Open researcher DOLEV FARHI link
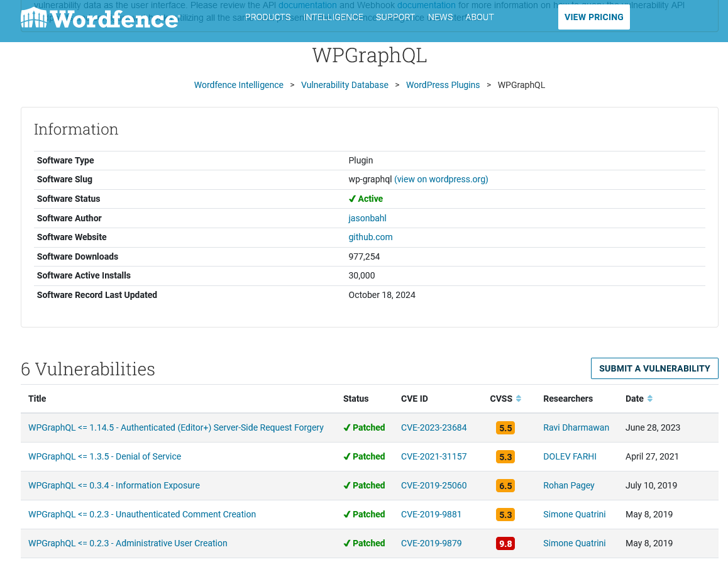The image size is (728, 562). click(570, 456)
